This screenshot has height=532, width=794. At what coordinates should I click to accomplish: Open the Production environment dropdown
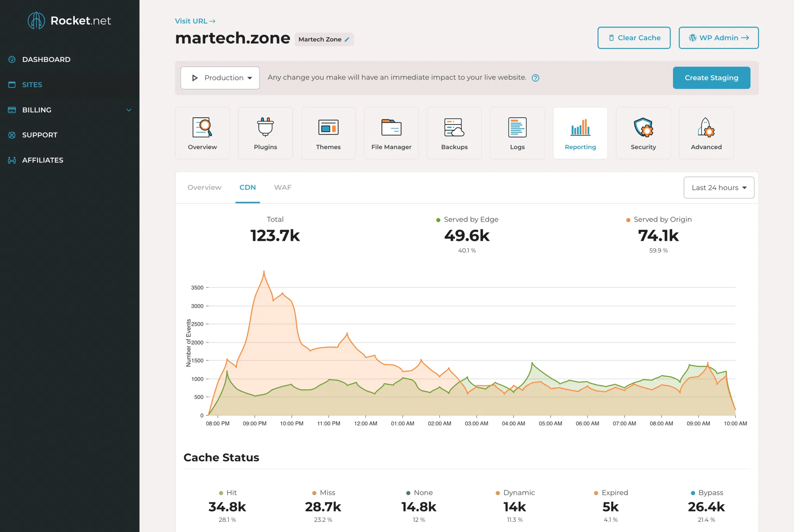click(220, 78)
